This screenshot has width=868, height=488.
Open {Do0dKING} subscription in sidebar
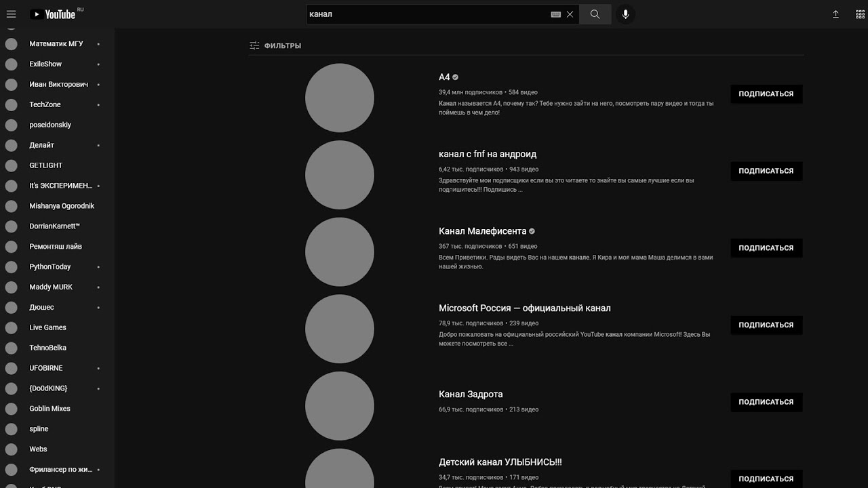pos(57,388)
